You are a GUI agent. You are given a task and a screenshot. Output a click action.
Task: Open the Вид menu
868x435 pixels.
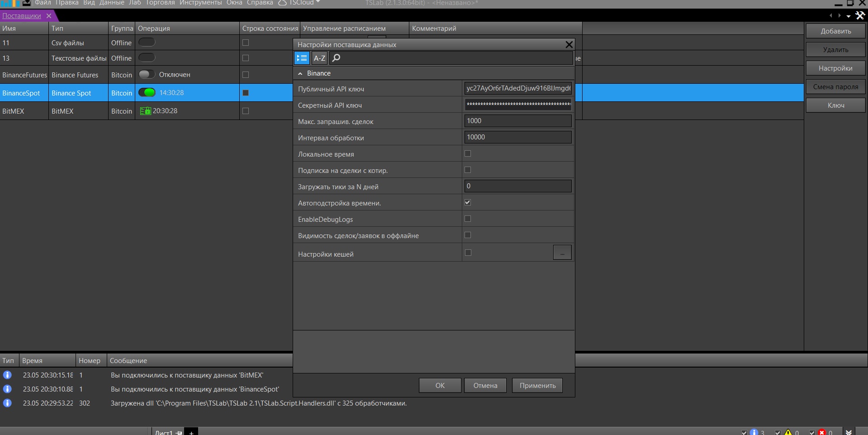(x=89, y=3)
